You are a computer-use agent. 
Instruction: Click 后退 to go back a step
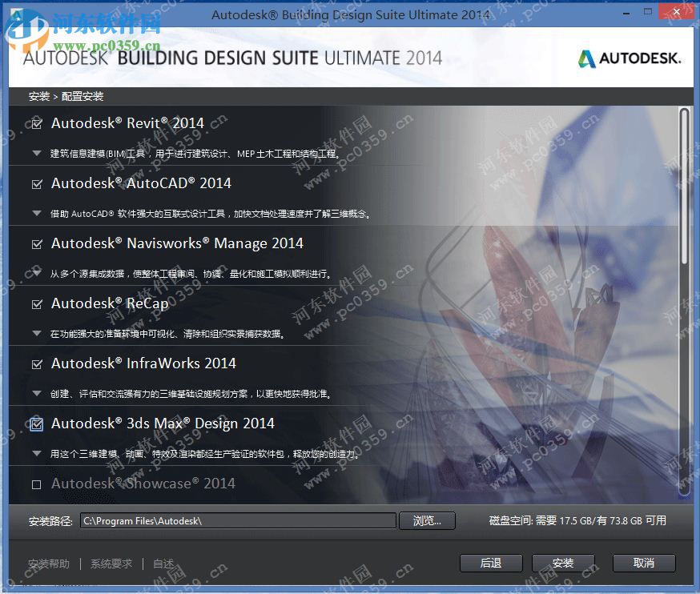click(491, 563)
